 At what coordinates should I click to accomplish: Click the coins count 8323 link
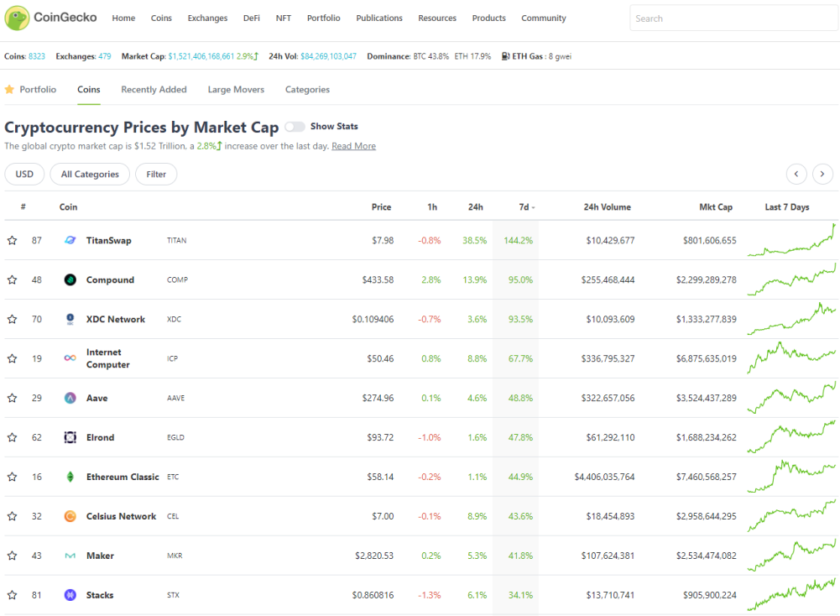[37, 56]
